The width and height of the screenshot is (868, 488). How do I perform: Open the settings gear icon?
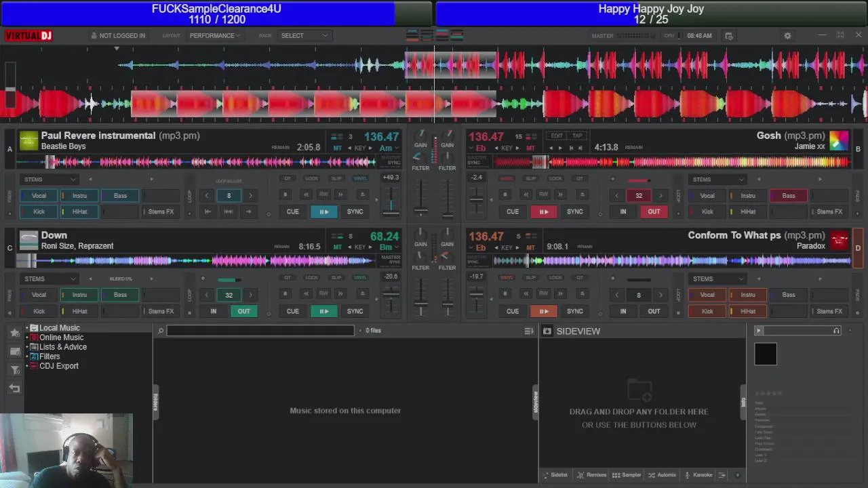787,35
